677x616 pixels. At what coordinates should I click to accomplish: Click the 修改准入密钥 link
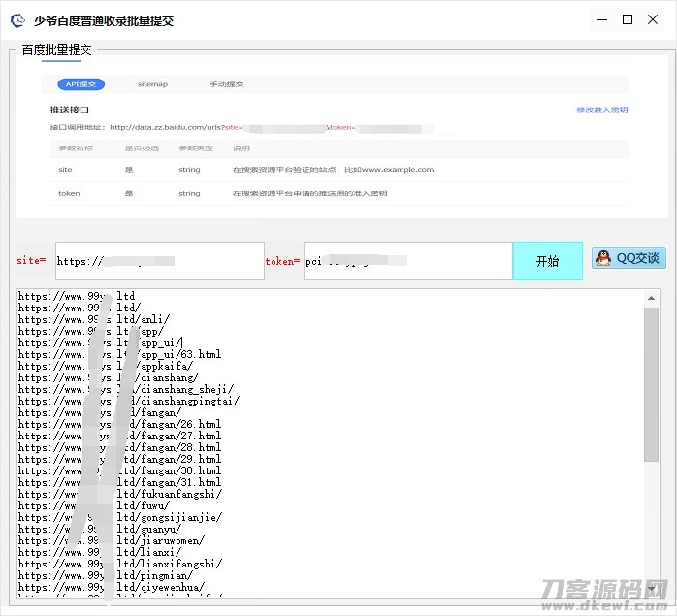(602, 110)
